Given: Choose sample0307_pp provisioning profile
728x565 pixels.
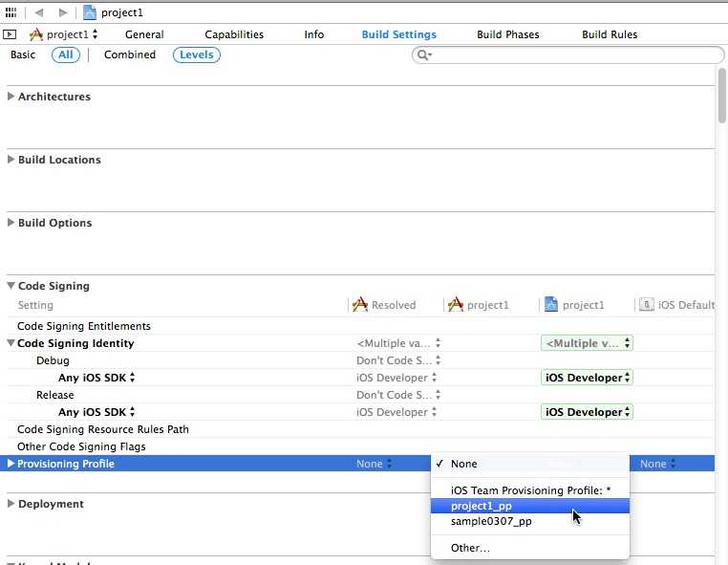Looking at the screenshot, I should (530, 521).
